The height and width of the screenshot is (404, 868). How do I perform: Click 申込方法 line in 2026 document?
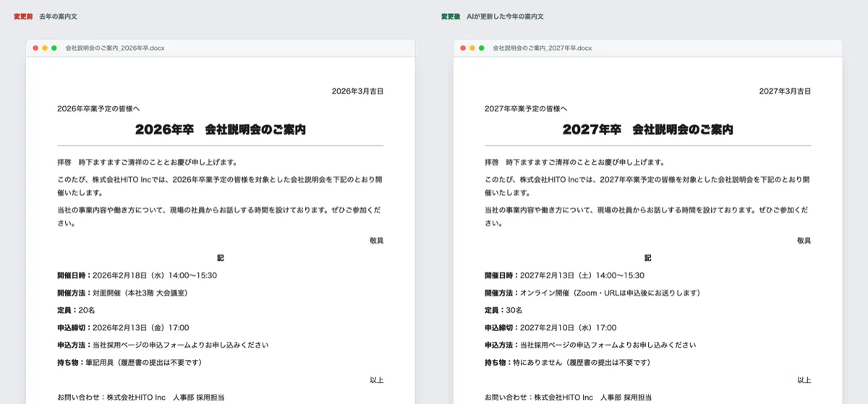click(x=163, y=345)
